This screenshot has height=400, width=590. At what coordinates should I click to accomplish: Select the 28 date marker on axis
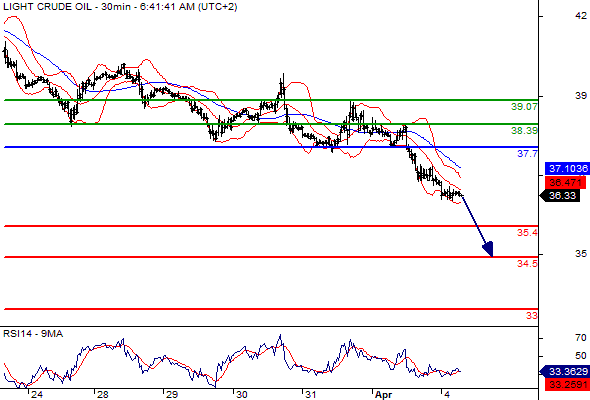point(102,395)
